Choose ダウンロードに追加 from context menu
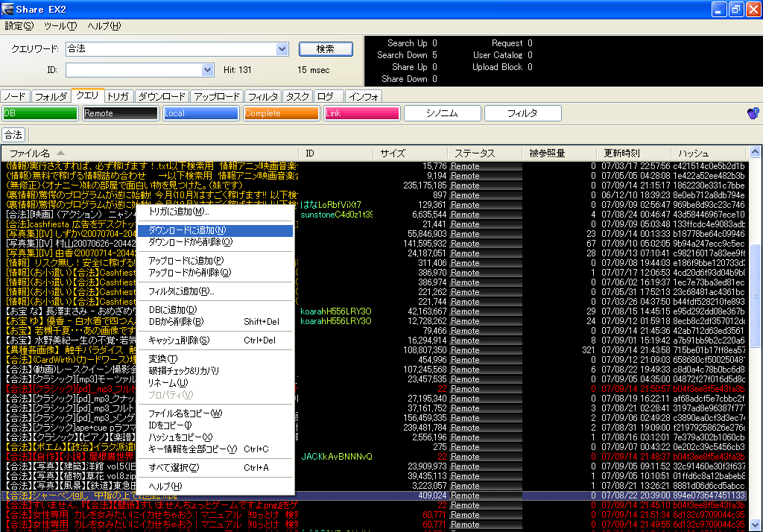Image resolution: width=763 pixels, height=532 pixels. [187, 230]
